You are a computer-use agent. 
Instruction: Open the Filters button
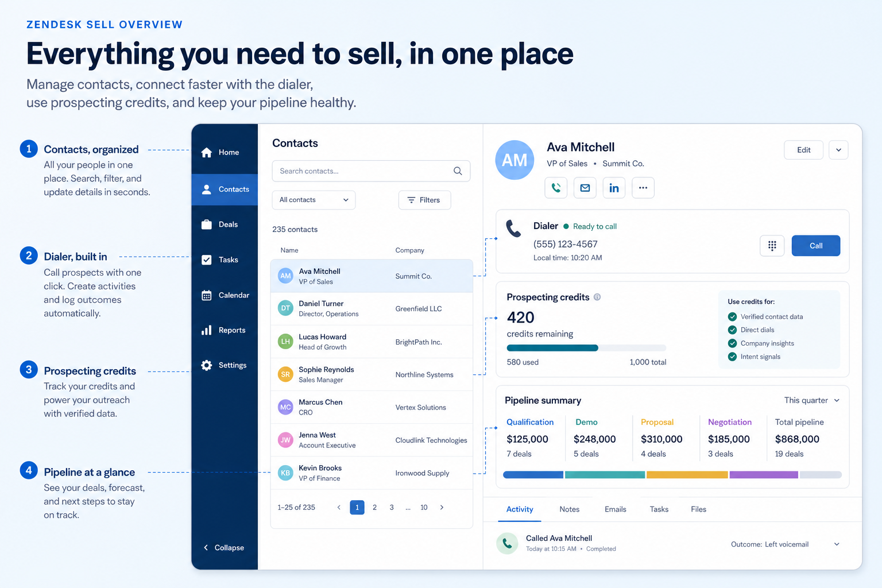click(425, 200)
